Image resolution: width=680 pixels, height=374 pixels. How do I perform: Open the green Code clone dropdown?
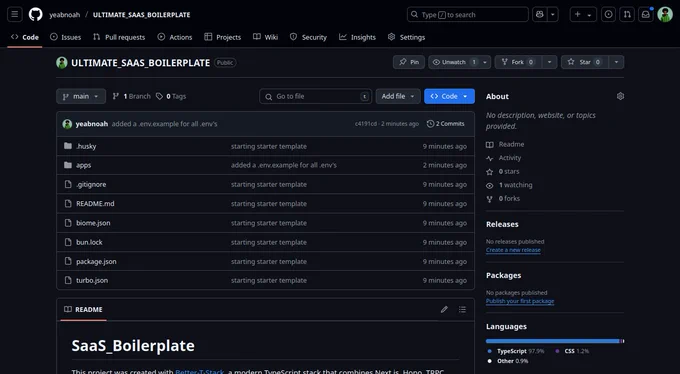449,96
